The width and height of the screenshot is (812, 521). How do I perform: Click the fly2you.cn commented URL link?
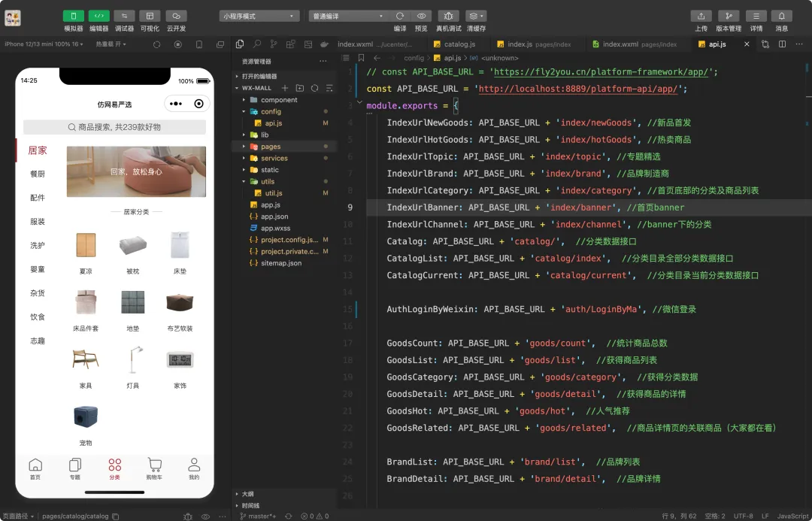(x=601, y=72)
